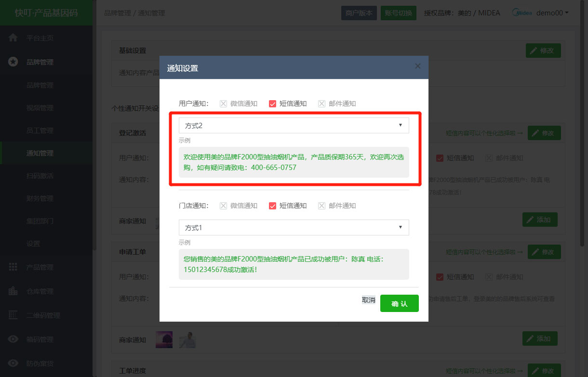Image resolution: width=588 pixels, height=377 pixels.
Task: Click the building icon beside 仓库管理
Action: click(x=13, y=291)
